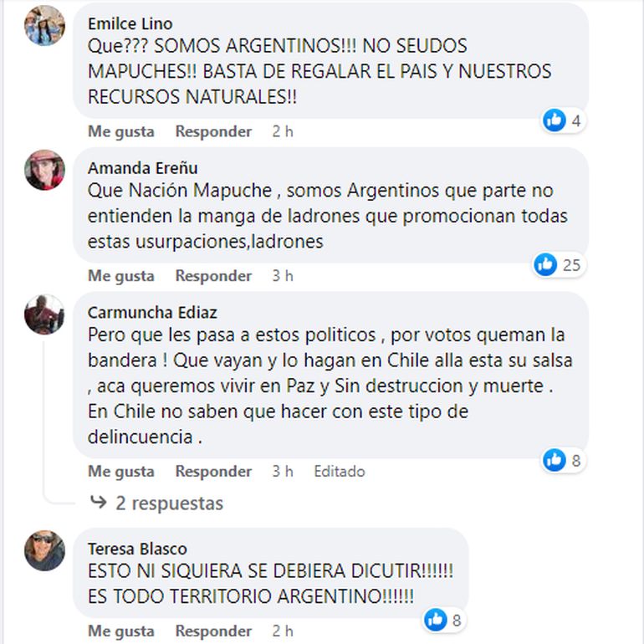Reply to Carmuncha Ediaz's comment
The height and width of the screenshot is (644, 644).
tap(213, 471)
